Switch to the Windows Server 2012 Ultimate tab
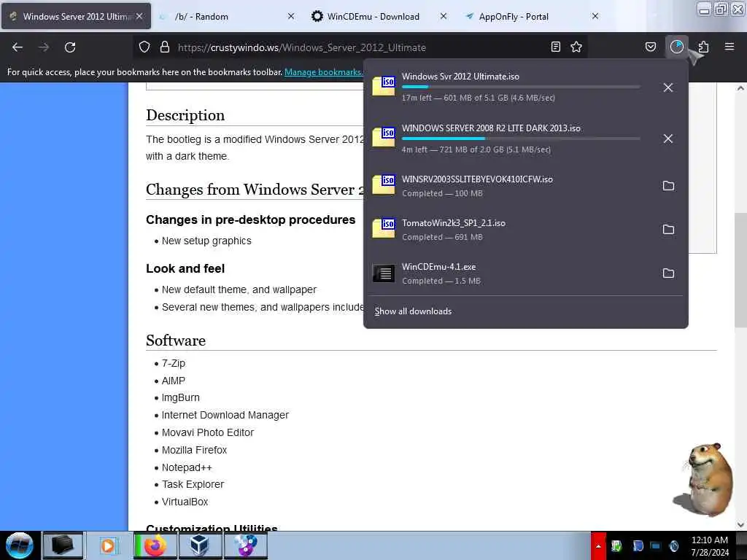747x560 pixels. [76, 16]
